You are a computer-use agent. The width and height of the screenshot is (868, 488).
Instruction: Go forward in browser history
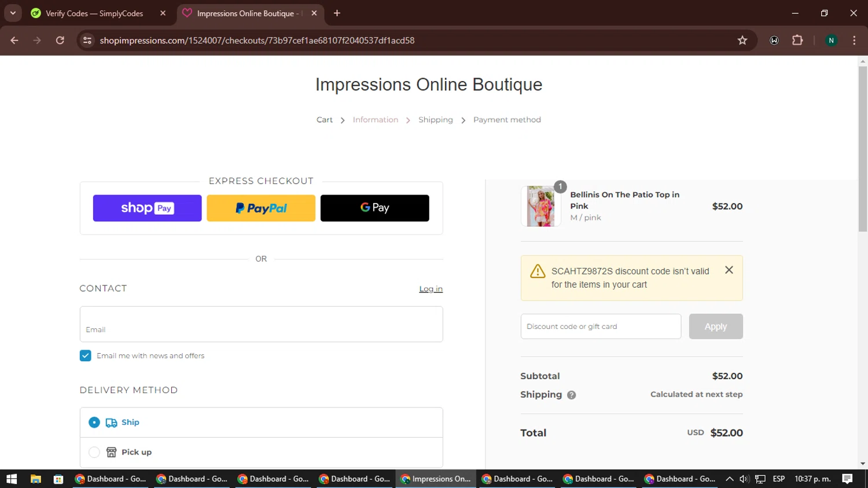point(37,41)
